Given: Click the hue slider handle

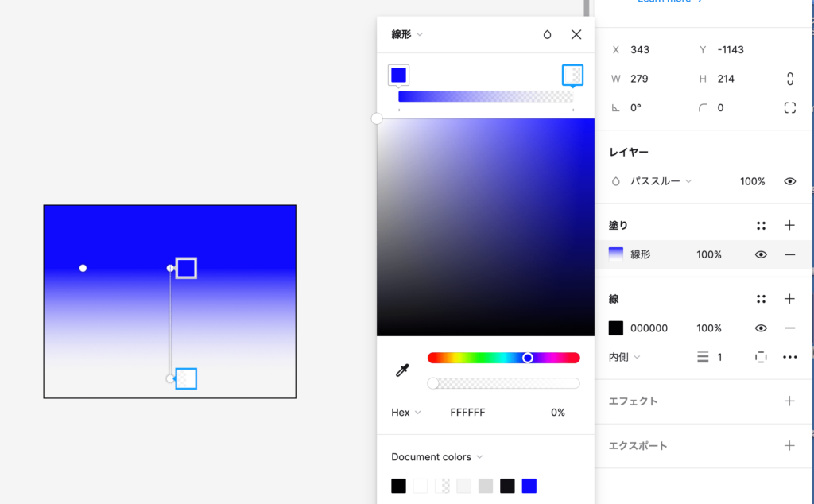Looking at the screenshot, I should pyautogui.click(x=528, y=358).
